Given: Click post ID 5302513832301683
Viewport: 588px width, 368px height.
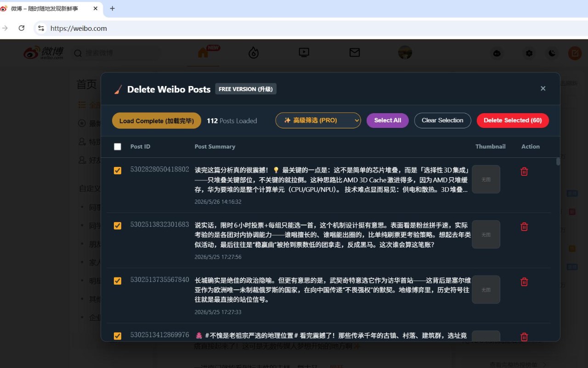Looking at the screenshot, I should point(160,224).
